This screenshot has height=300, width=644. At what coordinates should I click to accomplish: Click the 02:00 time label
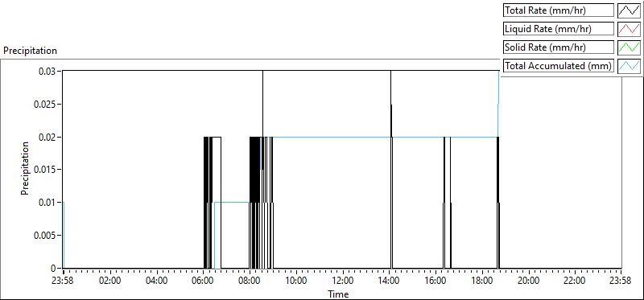(x=110, y=282)
